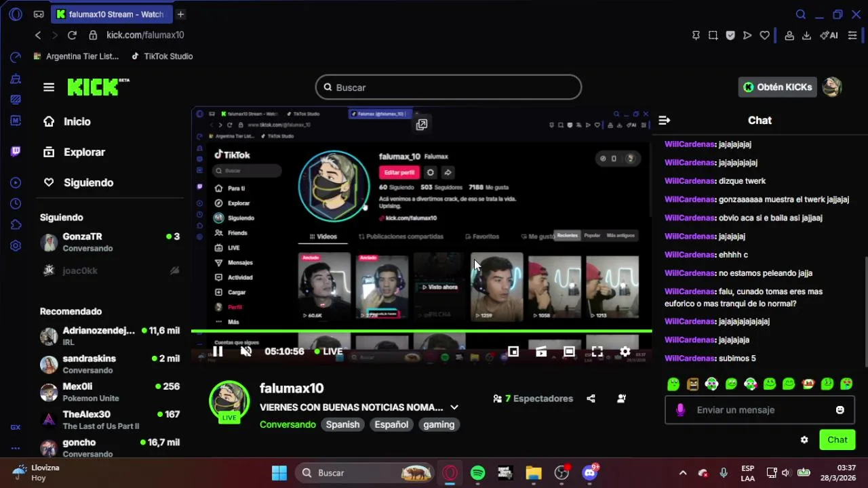
Task: Pick the first green emote in chat
Action: pos(673,384)
